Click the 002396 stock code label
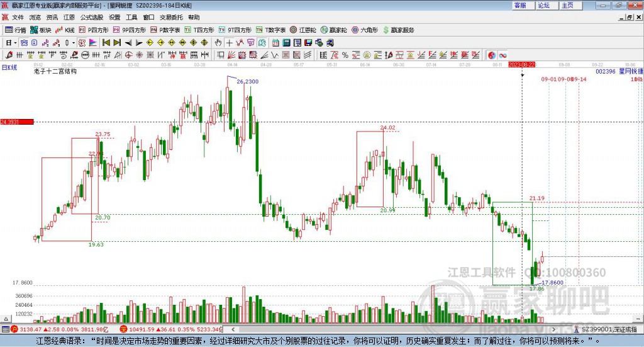Screen dimensions: 644x347 [x=606, y=72]
